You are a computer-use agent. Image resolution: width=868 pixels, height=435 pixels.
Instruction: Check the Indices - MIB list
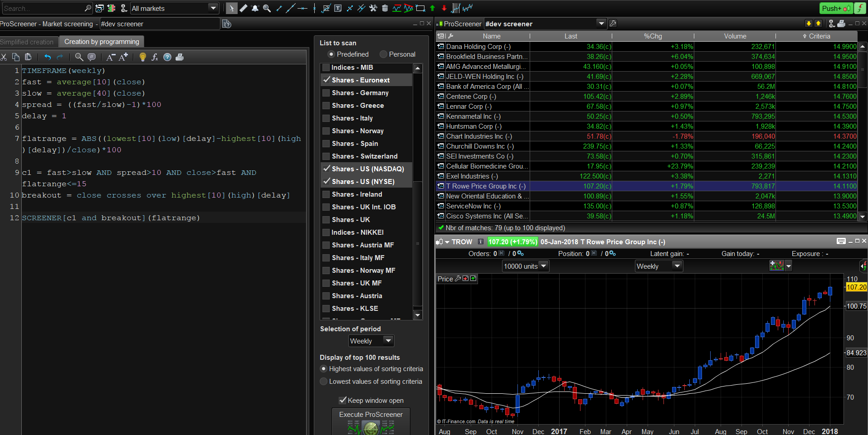(326, 68)
